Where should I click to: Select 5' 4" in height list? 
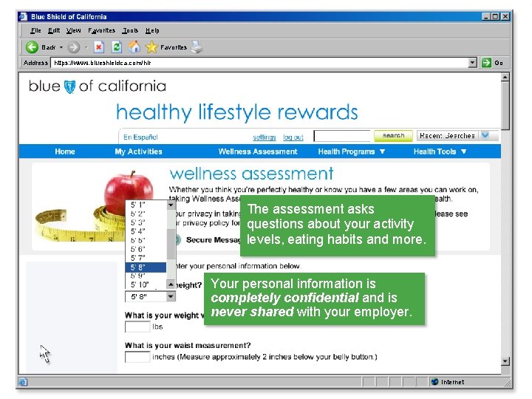click(146, 231)
